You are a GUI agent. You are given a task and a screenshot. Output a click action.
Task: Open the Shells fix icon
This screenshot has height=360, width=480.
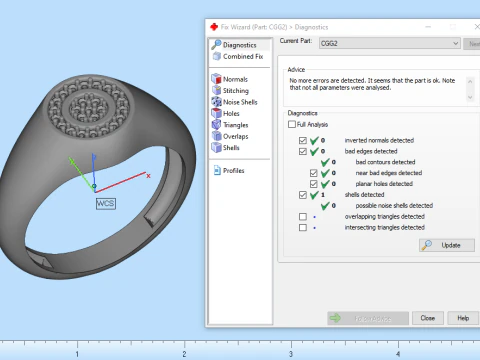[216, 147]
